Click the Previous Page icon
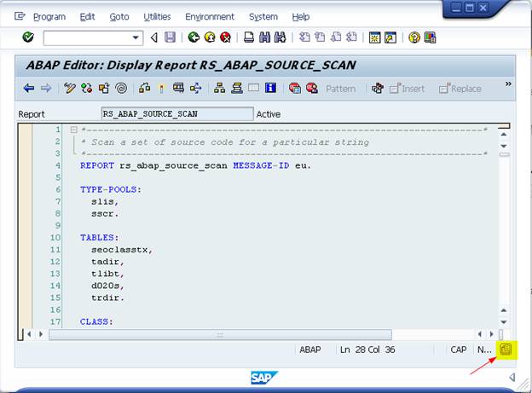532x393 pixels. point(320,37)
